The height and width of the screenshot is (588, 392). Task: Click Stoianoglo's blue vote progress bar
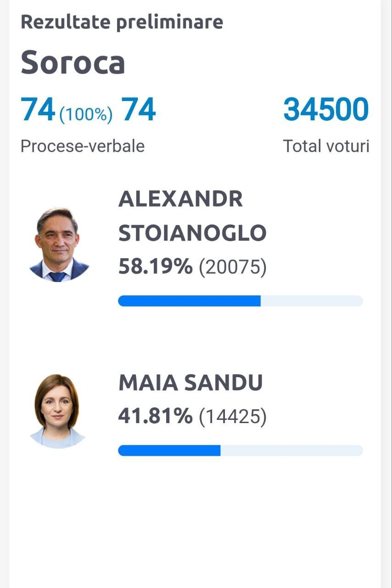point(189,301)
